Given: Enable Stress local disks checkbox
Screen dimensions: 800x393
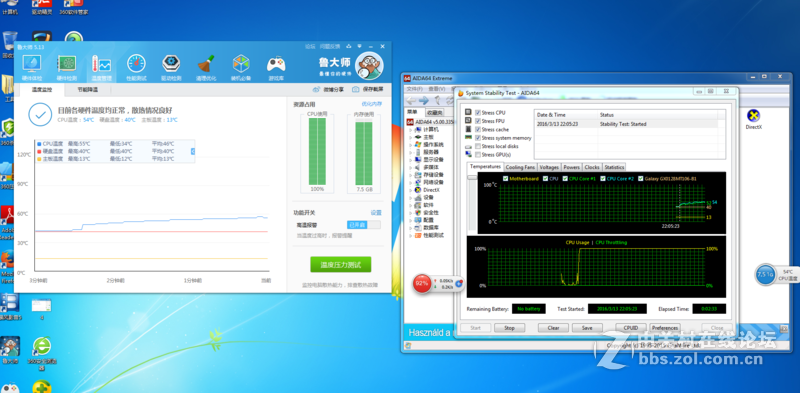Looking at the screenshot, I should click(478, 146).
